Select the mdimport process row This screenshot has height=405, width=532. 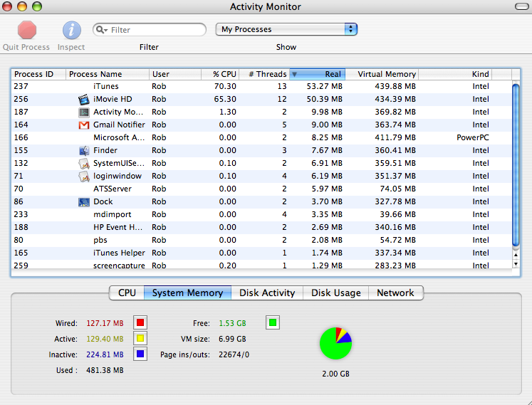click(261, 215)
